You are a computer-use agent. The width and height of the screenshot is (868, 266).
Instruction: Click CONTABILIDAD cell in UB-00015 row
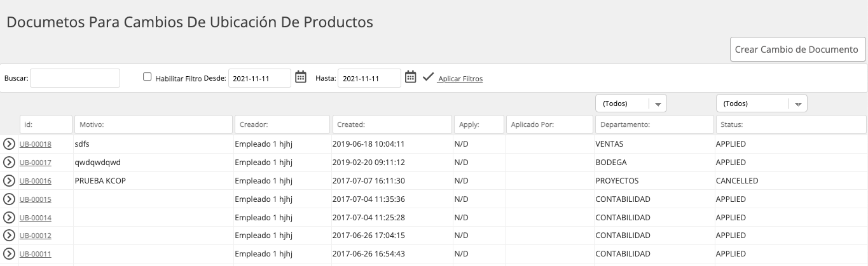point(623,199)
